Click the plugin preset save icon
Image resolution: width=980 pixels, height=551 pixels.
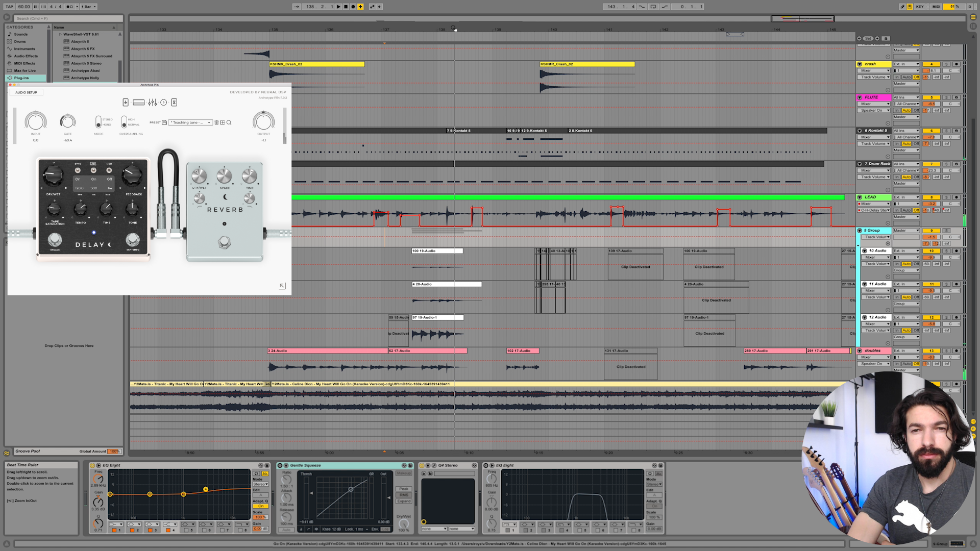[x=164, y=122]
